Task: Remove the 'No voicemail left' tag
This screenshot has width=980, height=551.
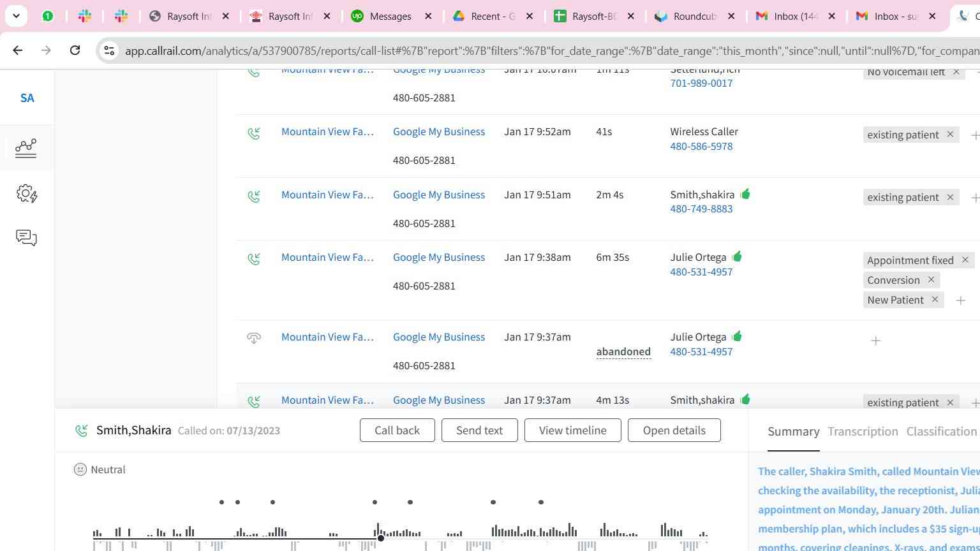Action: tap(956, 71)
